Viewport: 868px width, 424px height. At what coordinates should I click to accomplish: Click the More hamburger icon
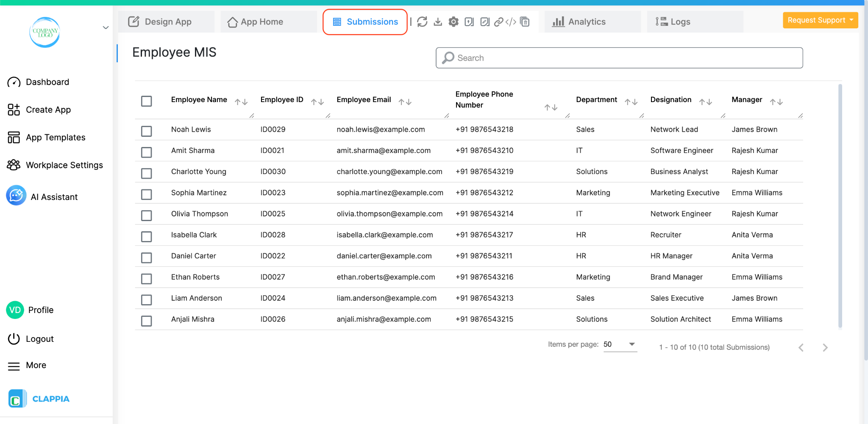tap(14, 366)
